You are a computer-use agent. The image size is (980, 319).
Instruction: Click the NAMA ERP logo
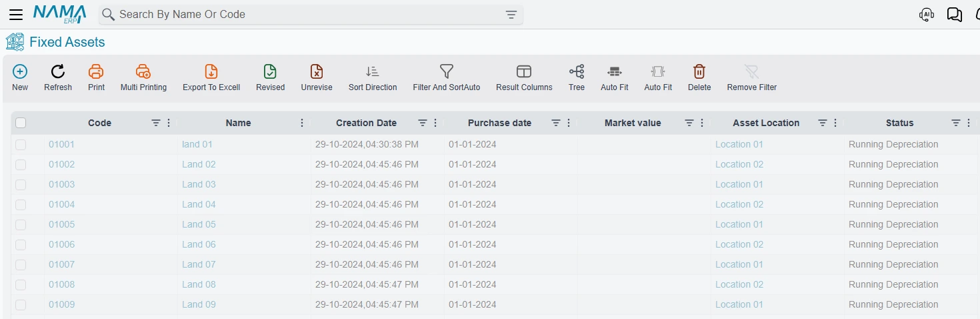coord(59,14)
